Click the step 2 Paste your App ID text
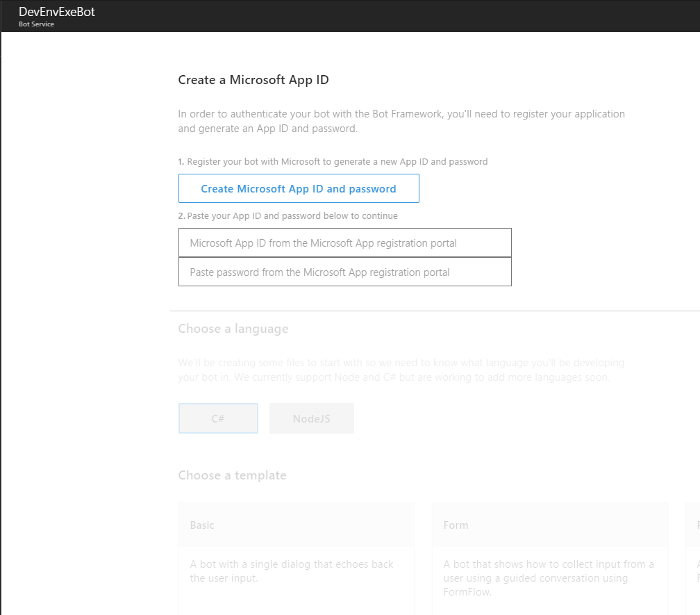 (288, 215)
